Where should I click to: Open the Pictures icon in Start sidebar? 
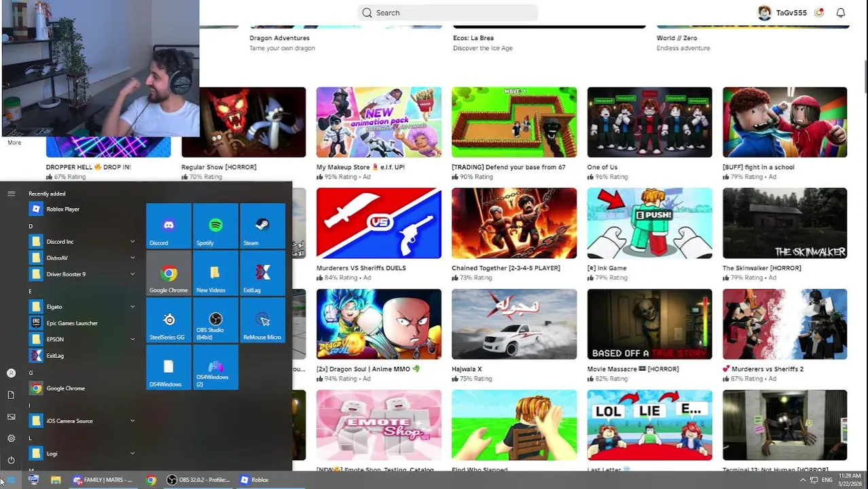point(11,416)
